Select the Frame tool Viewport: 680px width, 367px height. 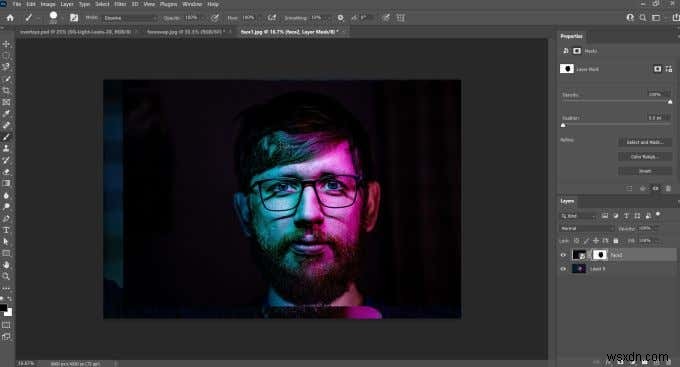6,102
